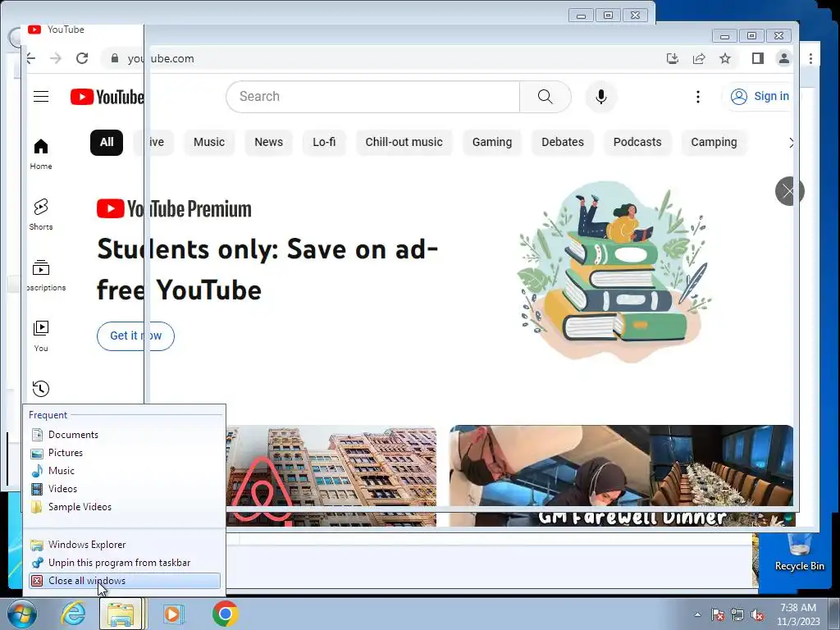Open the taskbar clock and date
The width and height of the screenshot is (840, 630).
pos(798,614)
